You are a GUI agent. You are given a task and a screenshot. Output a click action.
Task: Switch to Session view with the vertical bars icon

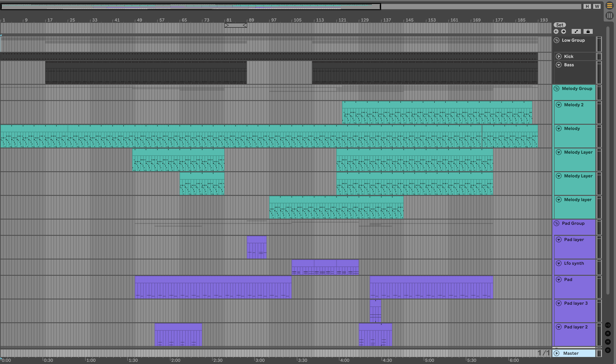(609, 16)
